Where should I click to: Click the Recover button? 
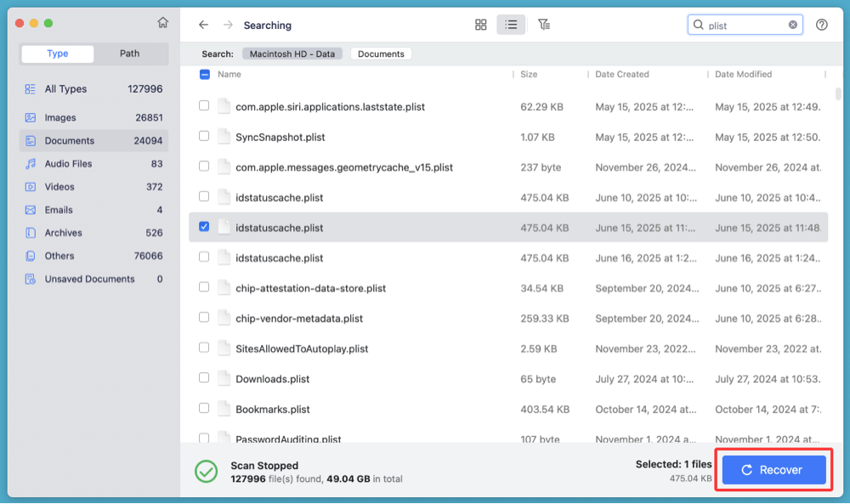click(773, 469)
